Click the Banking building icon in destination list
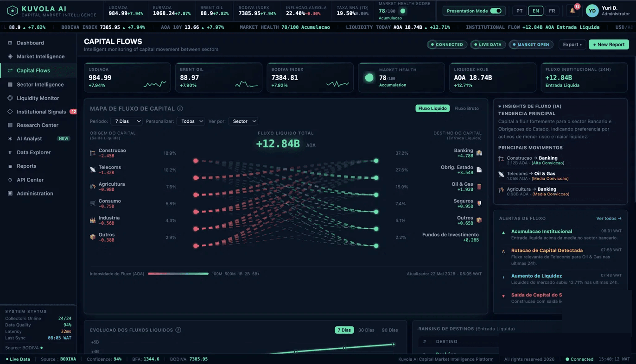636x364 pixels. tap(479, 153)
